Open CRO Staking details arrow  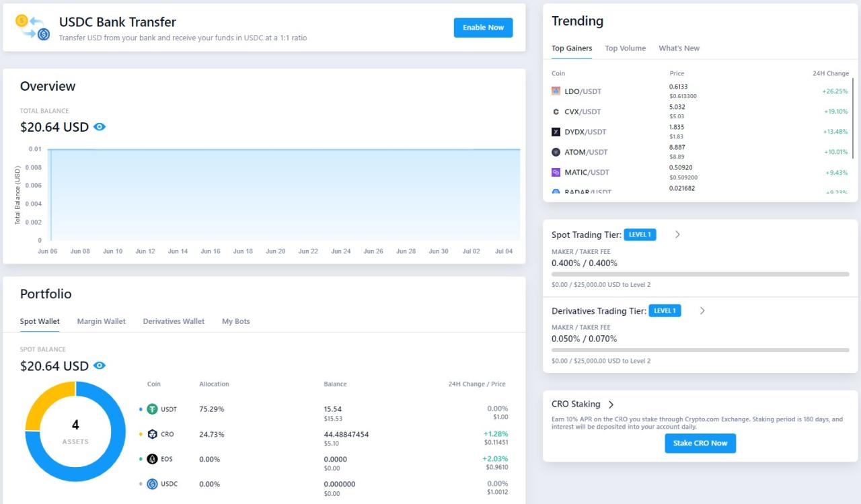coord(611,405)
